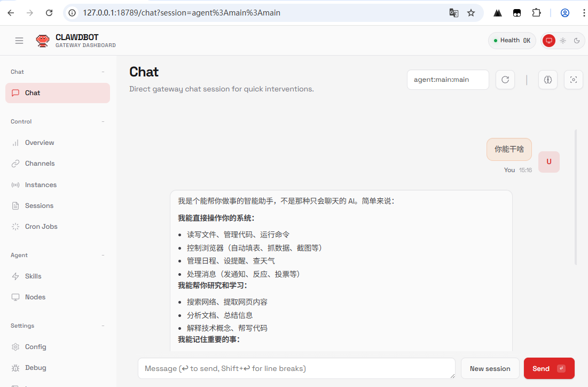588x387 pixels.
Task: Collapse the Agent sidebar section
Action: click(103, 255)
